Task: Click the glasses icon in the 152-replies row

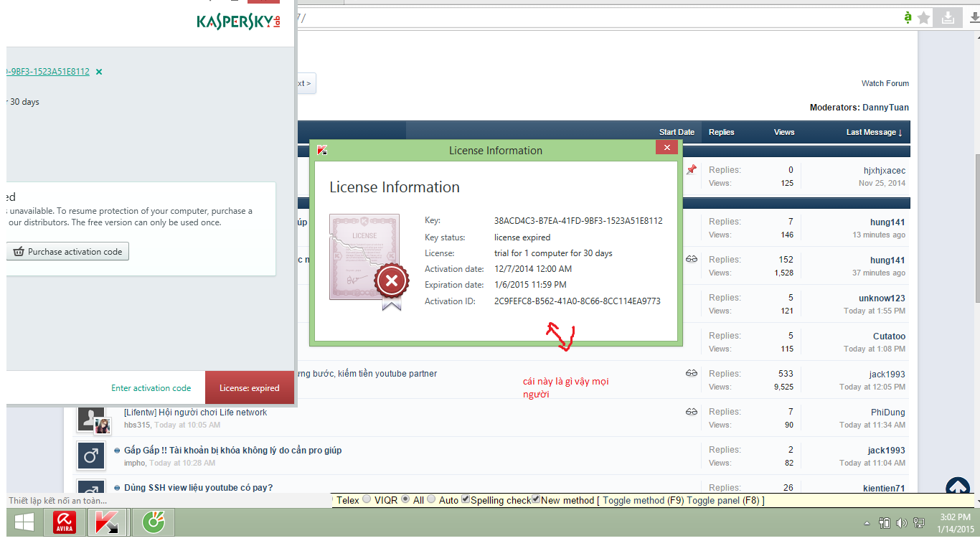Action: pyautogui.click(x=691, y=259)
